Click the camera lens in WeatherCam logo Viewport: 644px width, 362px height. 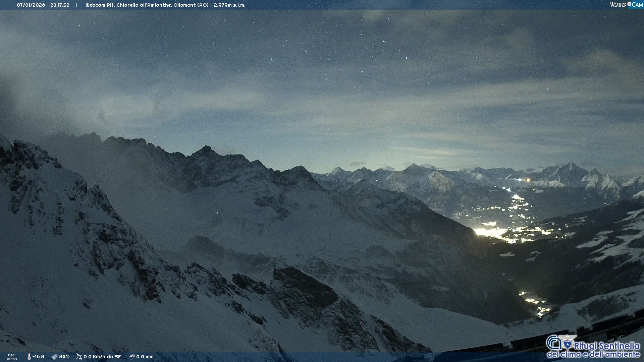[x=629, y=4]
